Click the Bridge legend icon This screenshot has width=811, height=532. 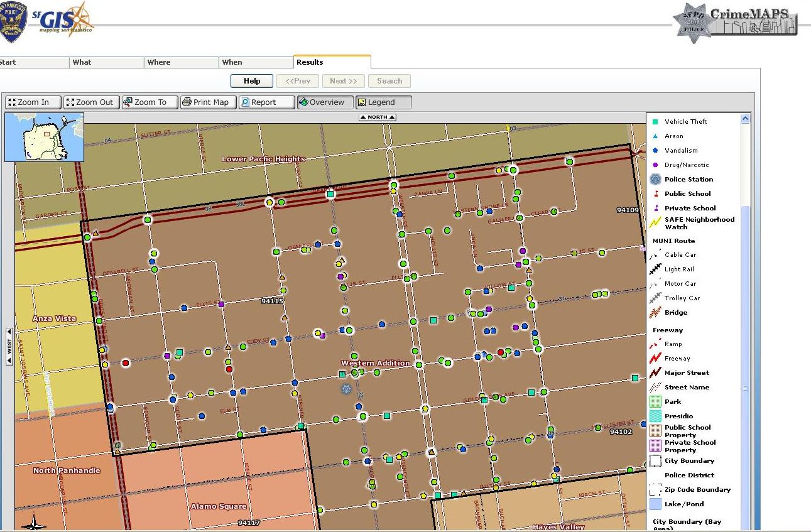coord(655,313)
